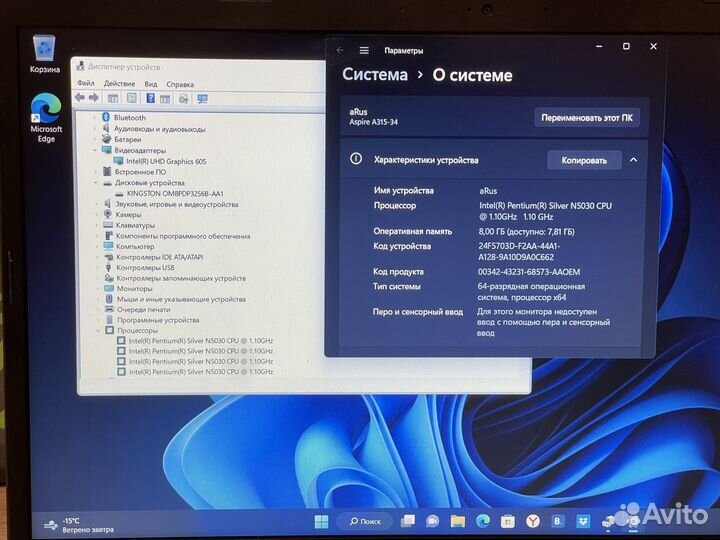This screenshot has height=540, width=720.
Task: Maximize the Параметры window
Action: point(626,46)
